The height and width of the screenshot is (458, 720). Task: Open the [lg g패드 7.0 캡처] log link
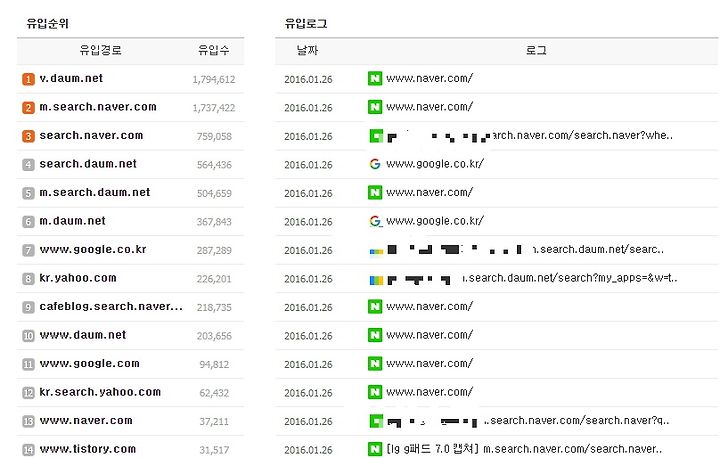[x=524, y=449]
